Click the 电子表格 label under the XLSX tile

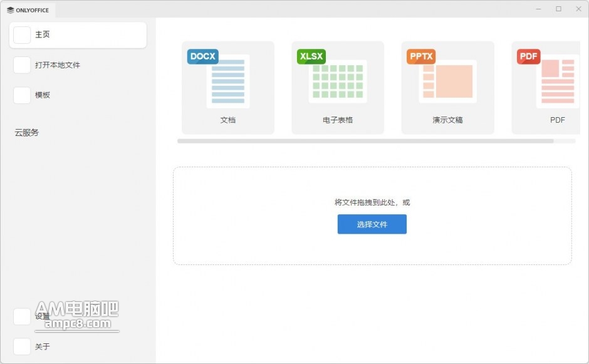pos(337,120)
